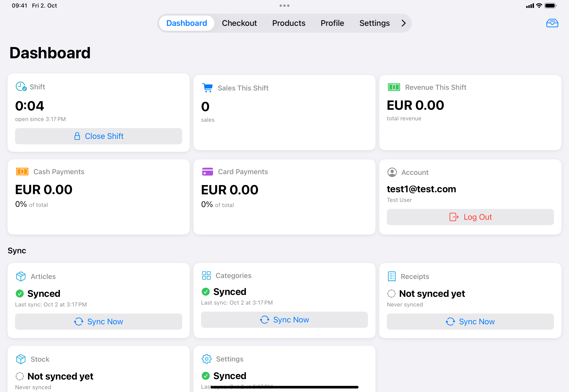The height and width of the screenshot is (392, 569).
Task: Click the Stock cube icon
Action: 21,359
